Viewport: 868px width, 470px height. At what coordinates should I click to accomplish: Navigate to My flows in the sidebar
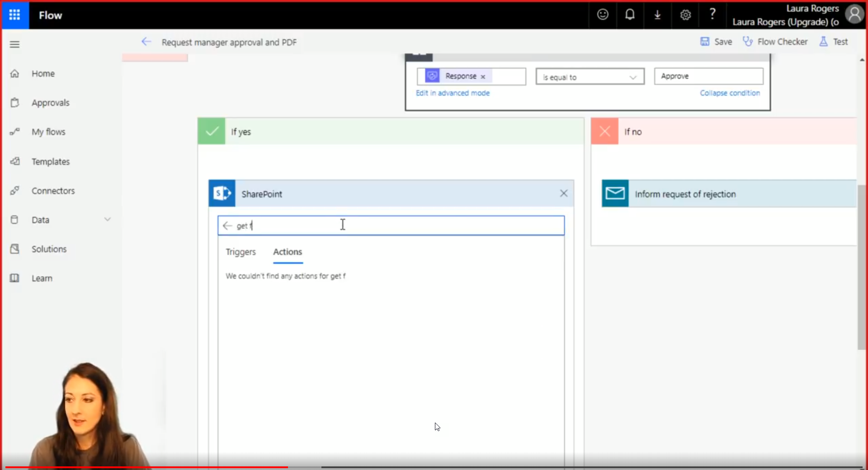[x=47, y=132]
